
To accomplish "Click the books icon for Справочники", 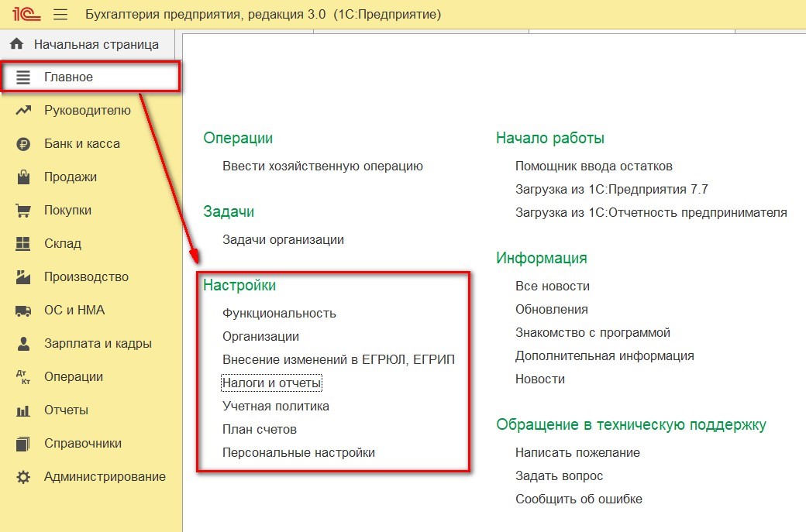I will pos(23,444).
